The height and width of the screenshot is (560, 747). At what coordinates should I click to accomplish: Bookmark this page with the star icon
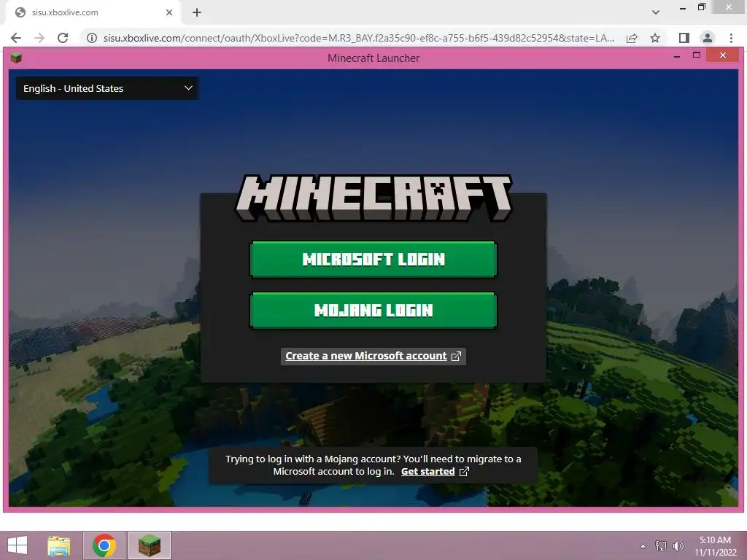(x=655, y=38)
